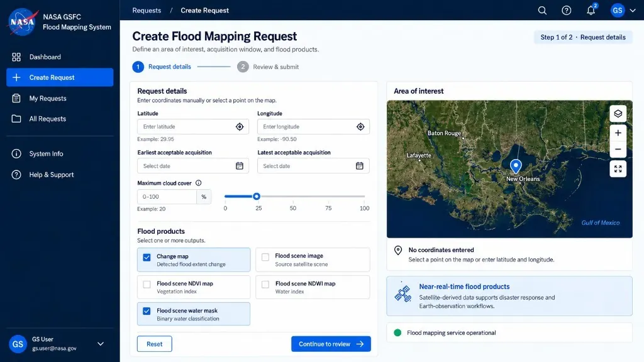The width and height of the screenshot is (644, 362).
Task: Click the cloud cover slider handle
Action: (257, 196)
